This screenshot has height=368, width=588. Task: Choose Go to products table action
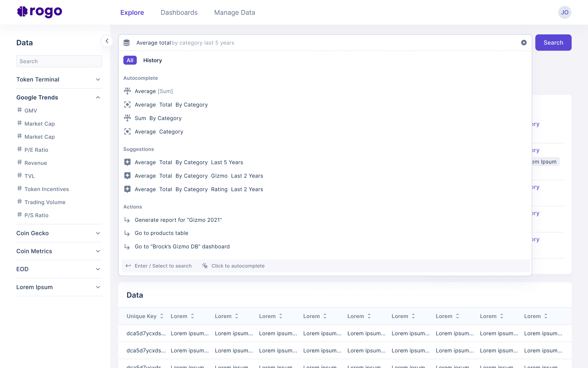click(161, 233)
